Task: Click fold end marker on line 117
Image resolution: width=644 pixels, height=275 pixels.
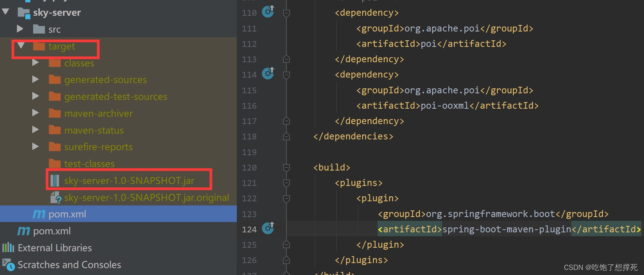Action: click(286, 121)
